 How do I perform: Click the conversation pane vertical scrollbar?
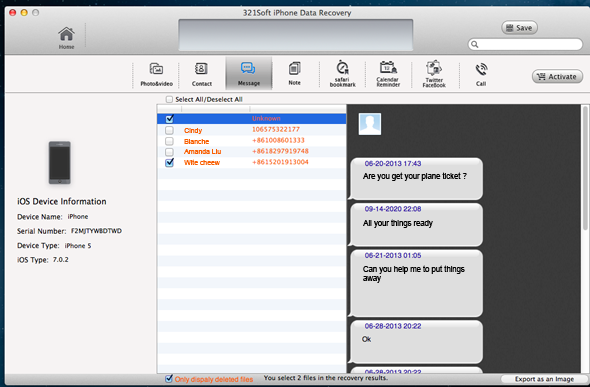[x=585, y=168]
